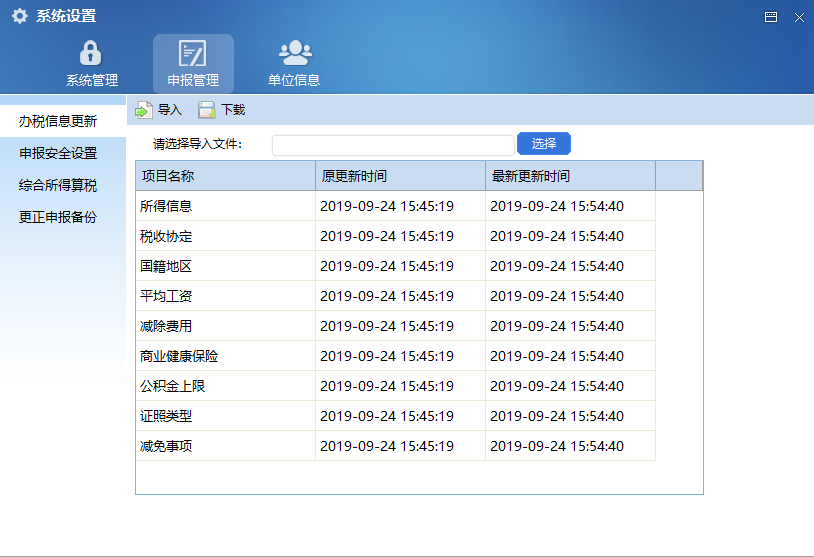814x557 pixels.
Task: Click 原更新时间 value in 平均工资 row
Action: pyautogui.click(x=387, y=296)
